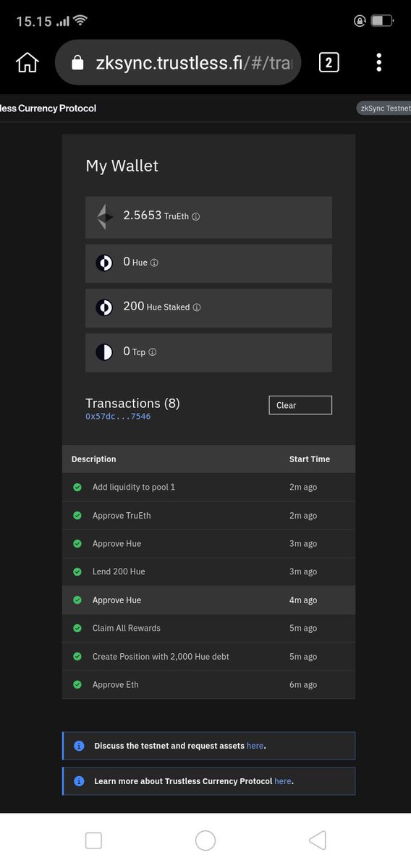
Task: Tap the browser home icon
Action: click(x=27, y=63)
